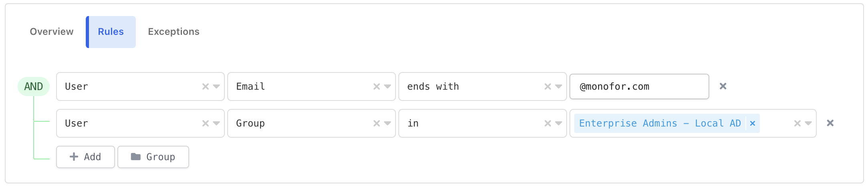The image size is (868, 193).
Task: Toggle the AND logical operator badge
Action: 34,86
